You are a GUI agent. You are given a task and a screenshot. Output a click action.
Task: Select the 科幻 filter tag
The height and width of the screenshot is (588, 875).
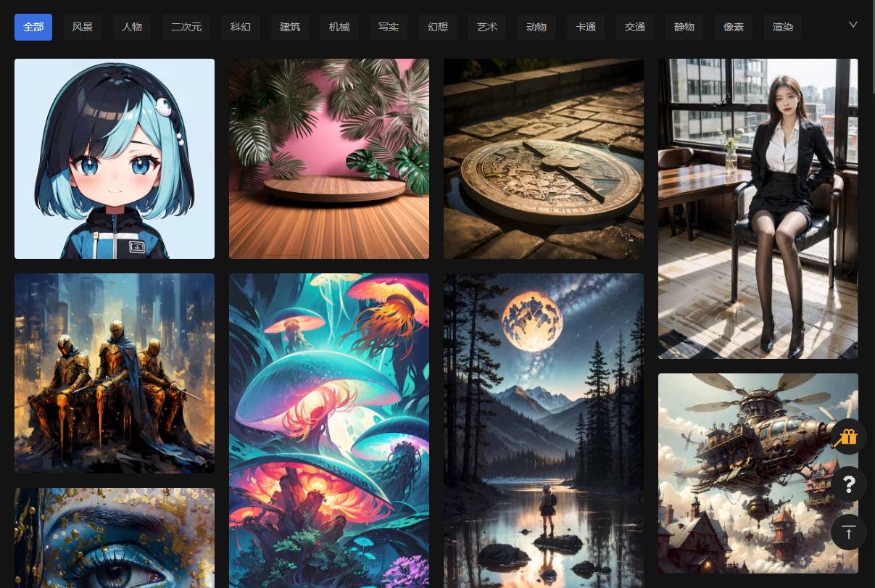pyautogui.click(x=241, y=28)
